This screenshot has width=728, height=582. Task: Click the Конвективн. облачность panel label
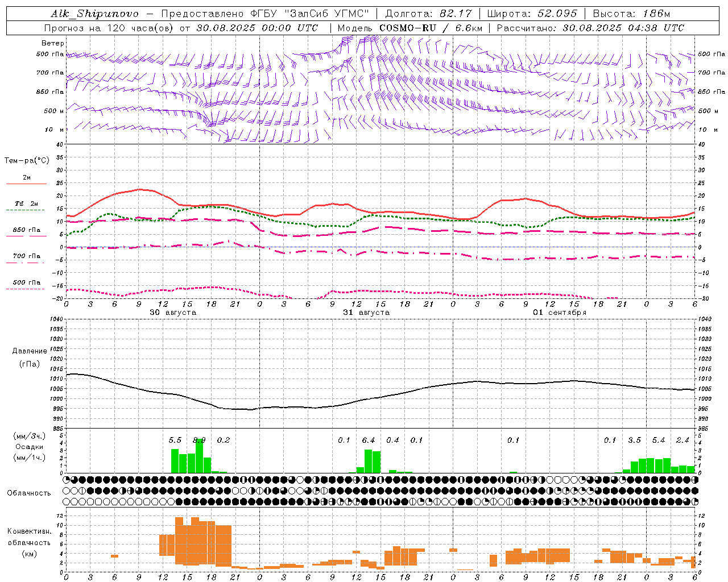click(x=29, y=537)
